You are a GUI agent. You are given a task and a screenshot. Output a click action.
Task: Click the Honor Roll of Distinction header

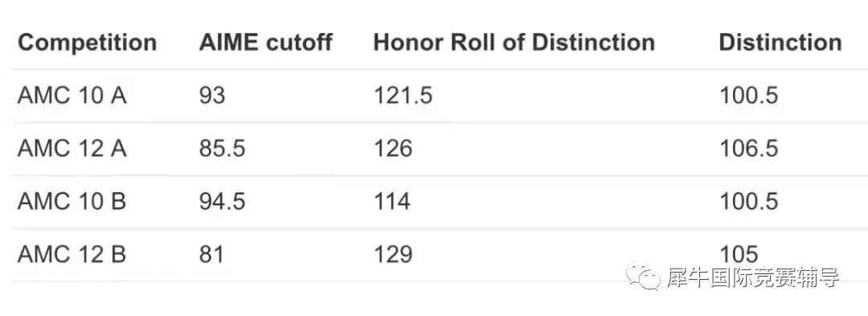(x=514, y=43)
